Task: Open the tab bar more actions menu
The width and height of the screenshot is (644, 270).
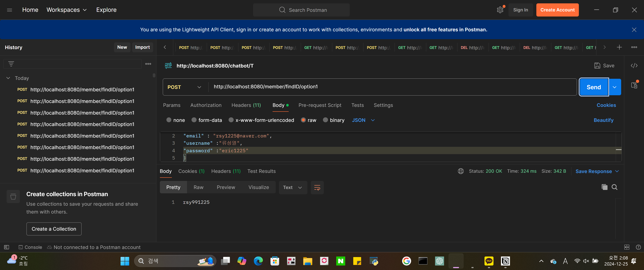Action: click(x=634, y=47)
